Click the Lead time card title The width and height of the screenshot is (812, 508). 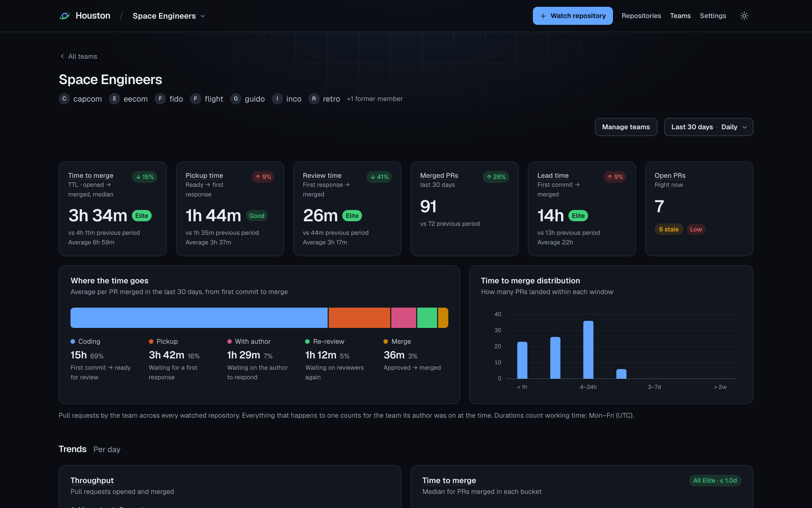(553, 175)
